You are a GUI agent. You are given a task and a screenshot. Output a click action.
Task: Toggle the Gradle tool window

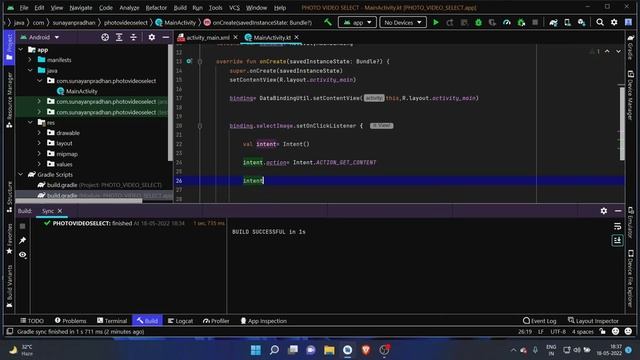631,47
